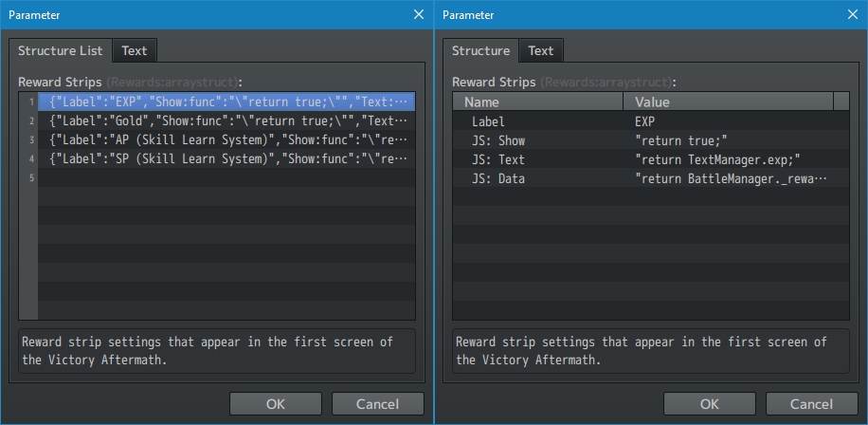Switch to the Structure List tab
This screenshot has height=425, width=868.
coord(61,50)
